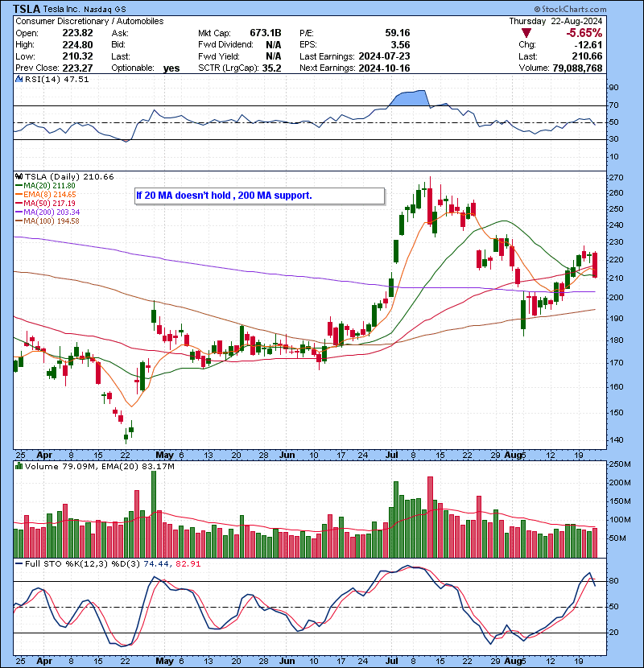Click the volume bars icon beside Volume label

[x=19, y=466]
